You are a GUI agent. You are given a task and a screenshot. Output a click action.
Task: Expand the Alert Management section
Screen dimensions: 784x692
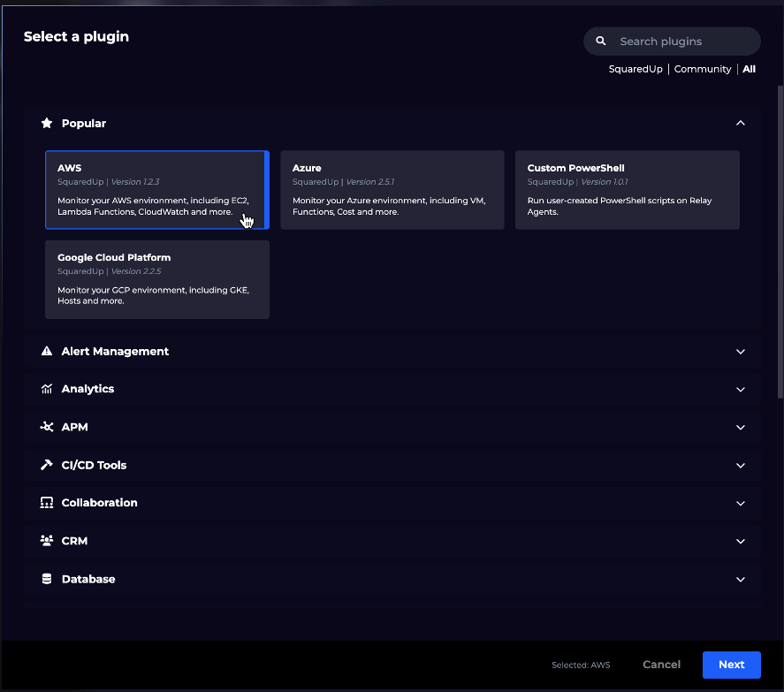(741, 351)
